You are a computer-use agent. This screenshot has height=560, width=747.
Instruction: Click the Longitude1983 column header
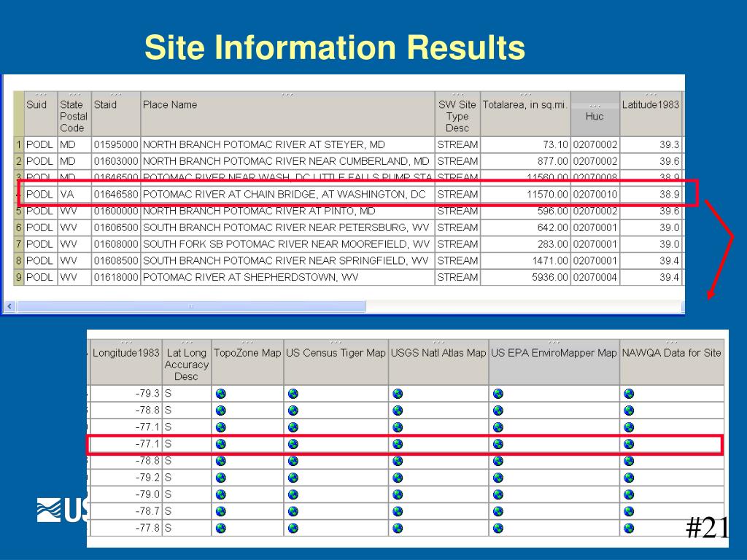tap(126, 362)
